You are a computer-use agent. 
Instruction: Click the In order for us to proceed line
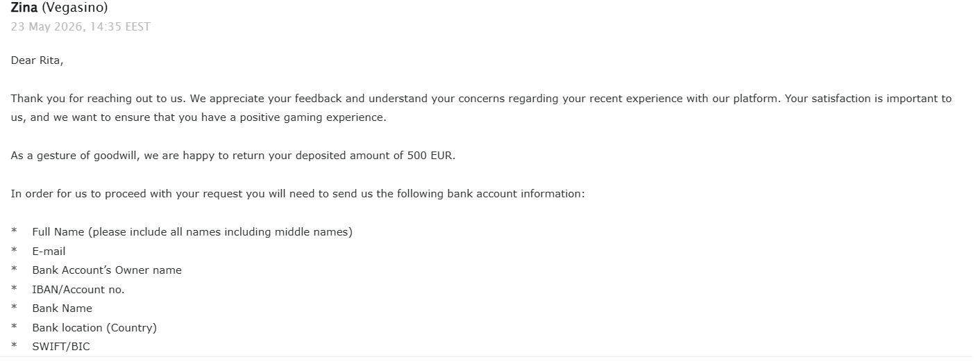pos(298,194)
